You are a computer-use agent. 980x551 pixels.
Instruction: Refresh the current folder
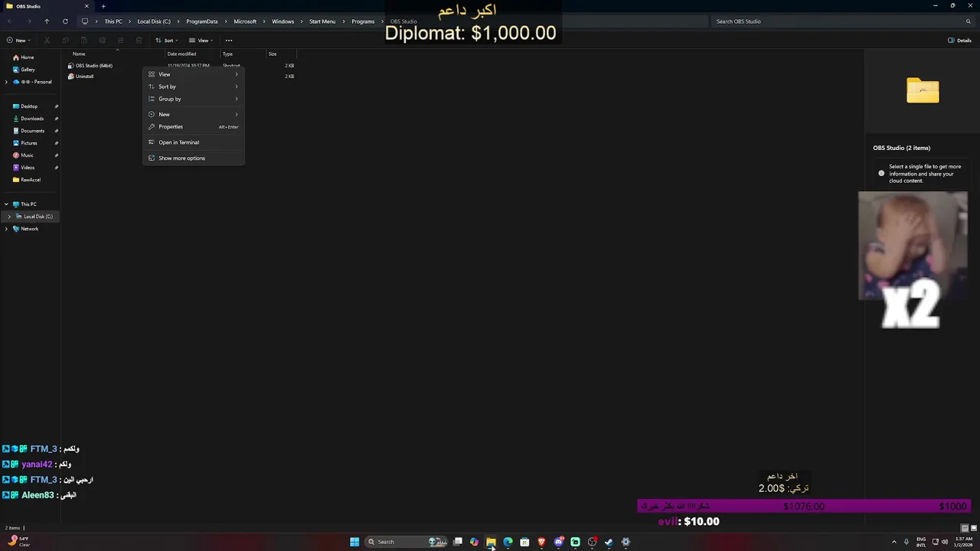tap(65, 21)
